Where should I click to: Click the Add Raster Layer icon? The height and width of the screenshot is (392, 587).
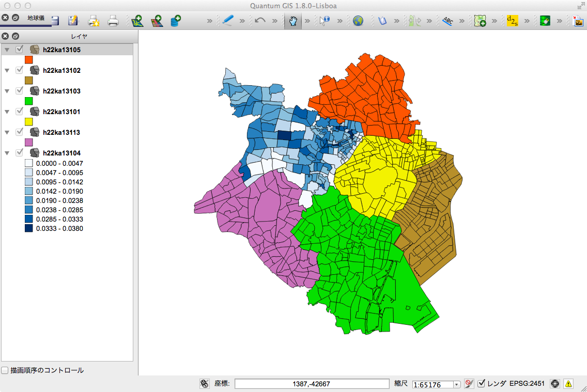(x=157, y=21)
